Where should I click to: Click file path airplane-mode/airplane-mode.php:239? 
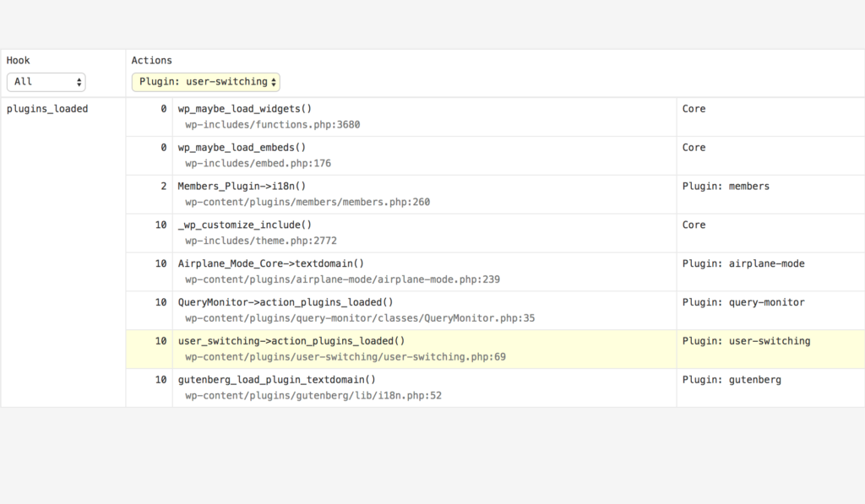(343, 279)
